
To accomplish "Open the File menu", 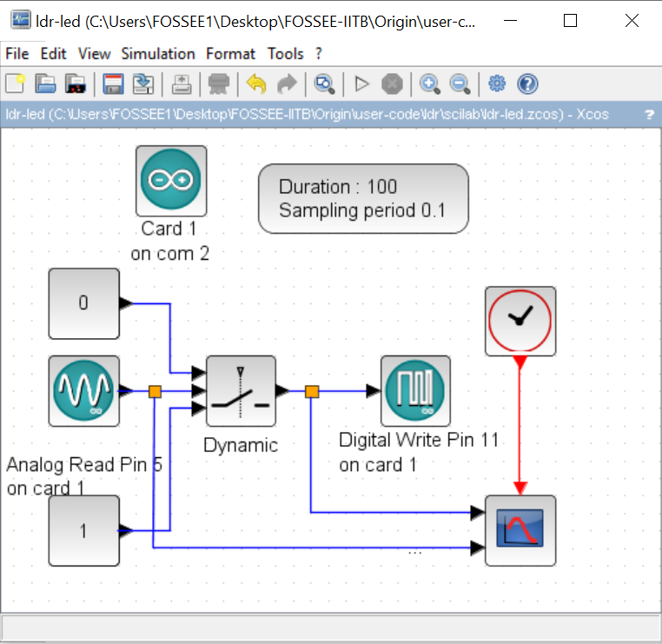I will [17, 53].
